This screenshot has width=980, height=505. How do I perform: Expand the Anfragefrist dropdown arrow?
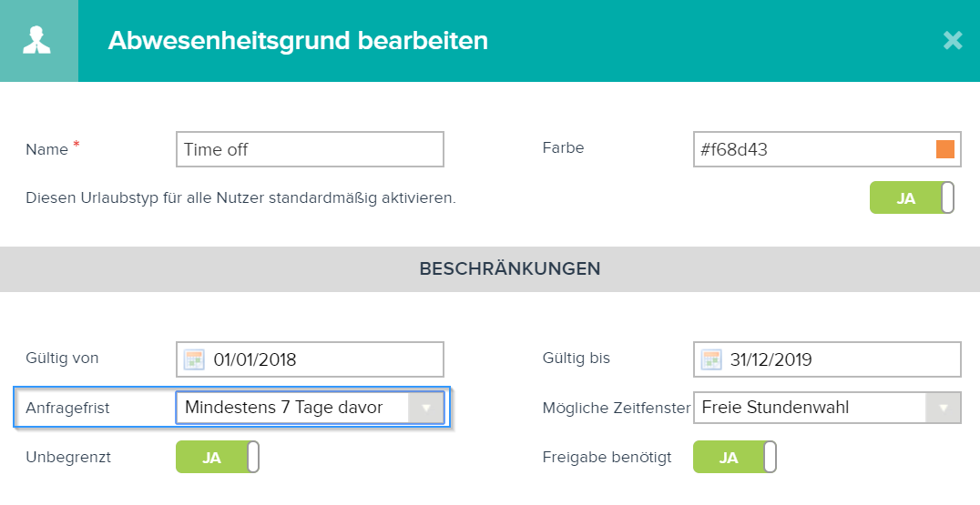[425, 408]
